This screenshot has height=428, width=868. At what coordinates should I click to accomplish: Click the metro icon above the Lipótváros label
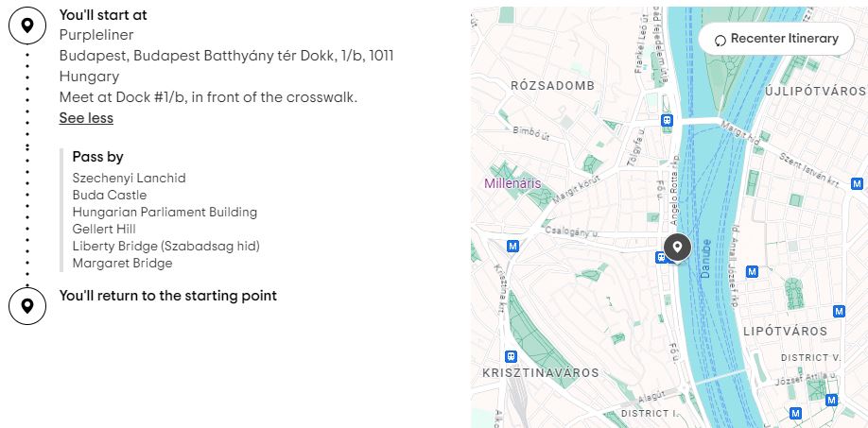click(x=839, y=311)
